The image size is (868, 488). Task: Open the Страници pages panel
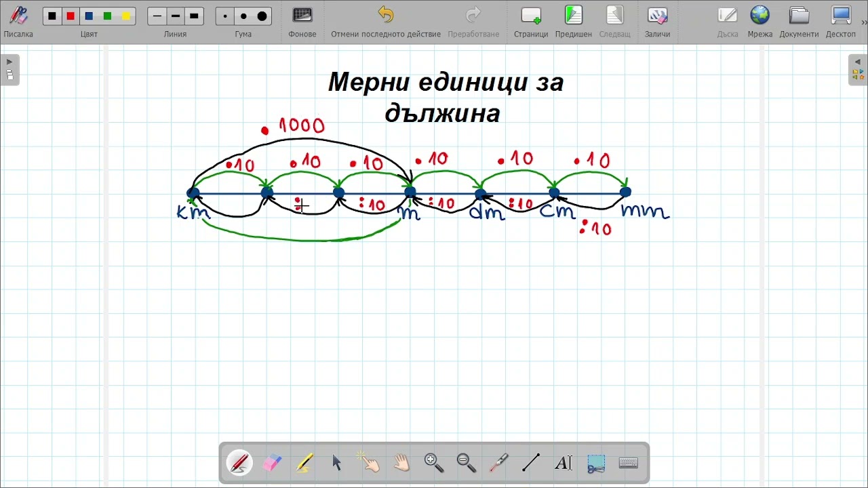coord(531,22)
